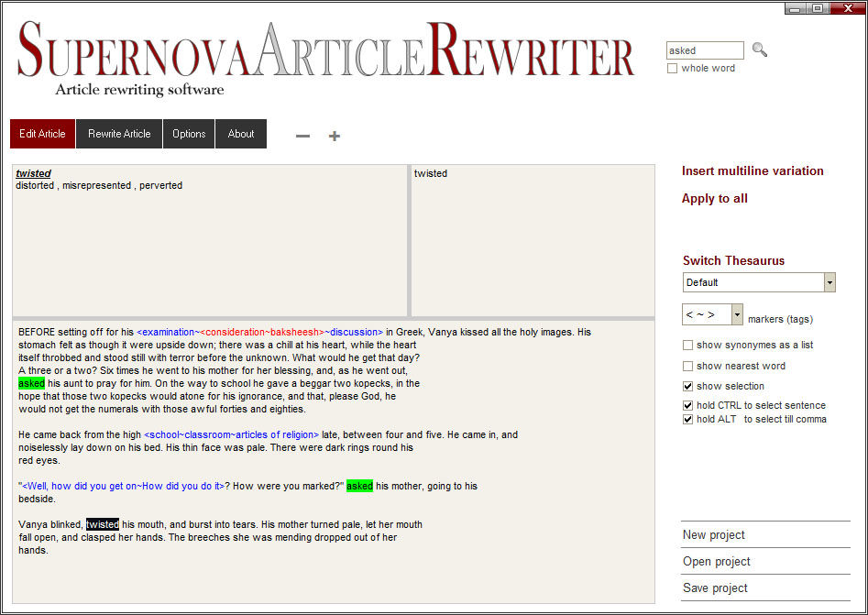868x615 pixels.
Task: Open the Options tab
Action: click(x=189, y=134)
